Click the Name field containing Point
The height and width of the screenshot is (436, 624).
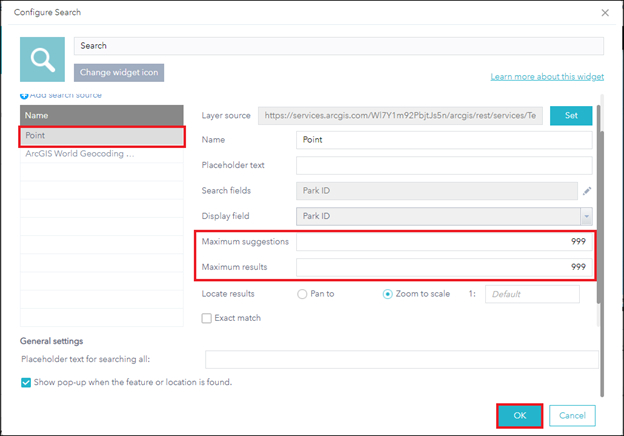[x=444, y=140]
